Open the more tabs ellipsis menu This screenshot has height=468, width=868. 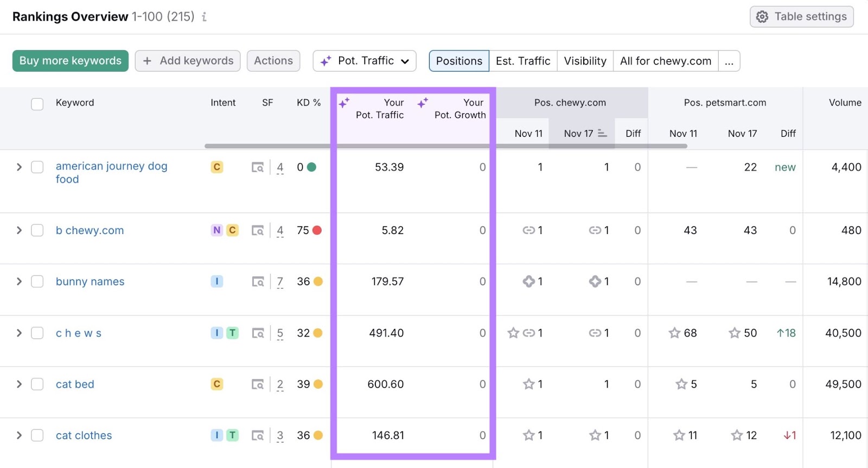pos(729,61)
